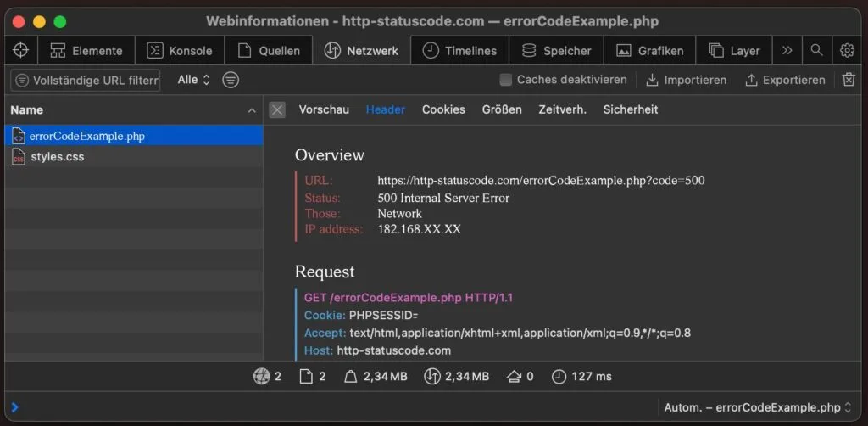Clear network items with trash icon
868x426 pixels.
click(849, 80)
